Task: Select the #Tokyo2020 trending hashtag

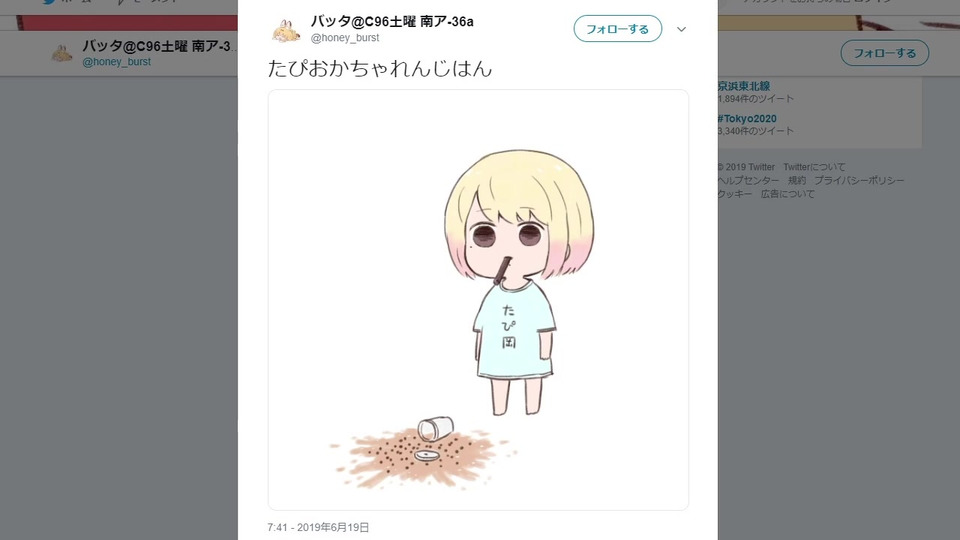Action: click(747, 119)
